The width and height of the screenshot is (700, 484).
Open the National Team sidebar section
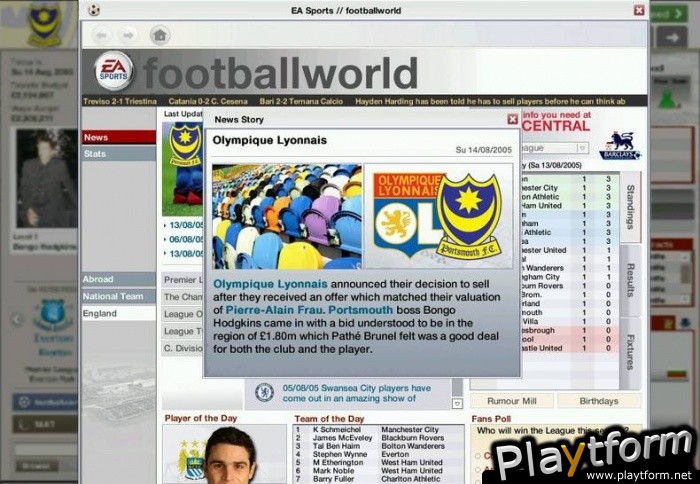119,296
